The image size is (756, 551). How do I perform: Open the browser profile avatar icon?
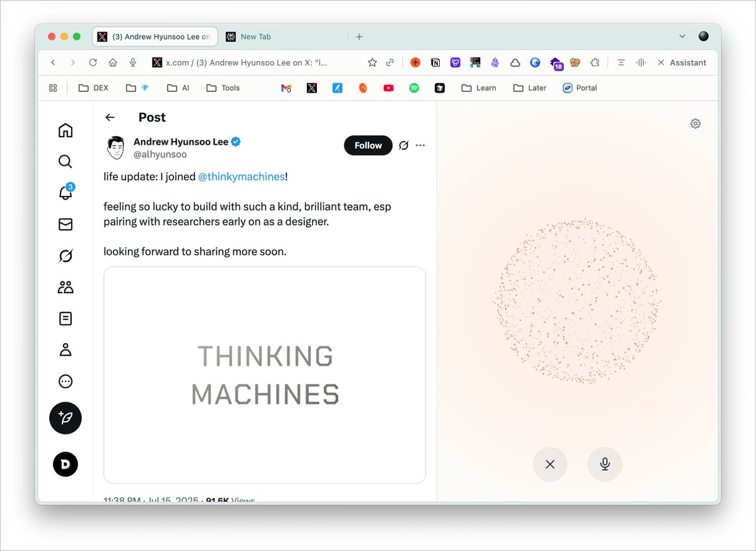[704, 37]
